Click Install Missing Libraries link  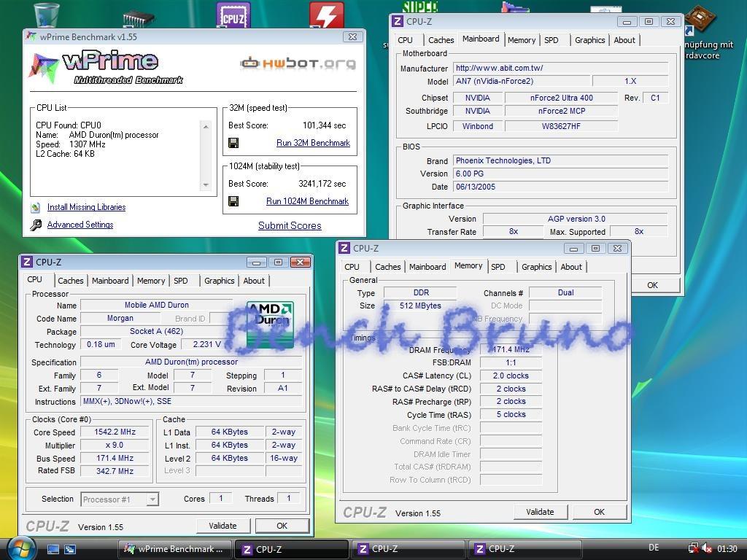[x=86, y=207]
